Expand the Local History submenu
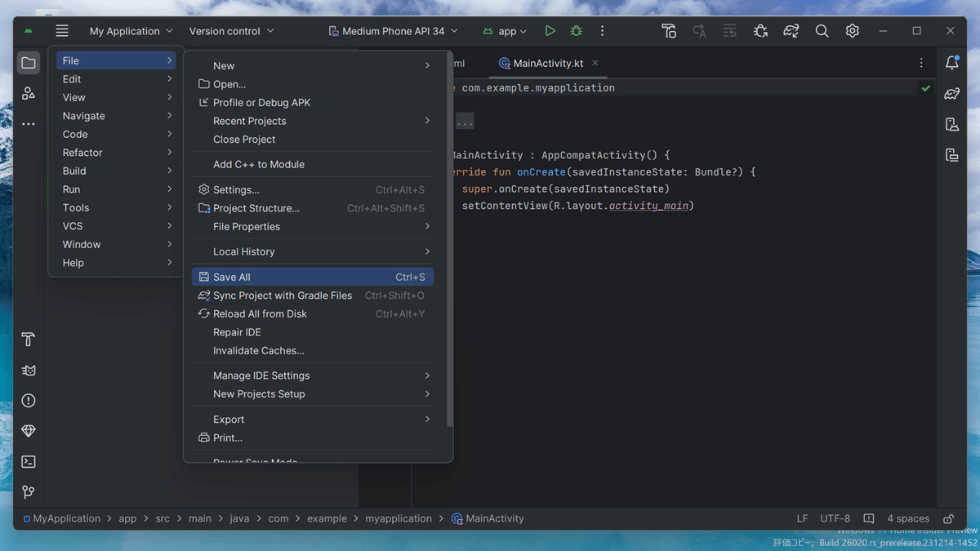 [x=313, y=251]
